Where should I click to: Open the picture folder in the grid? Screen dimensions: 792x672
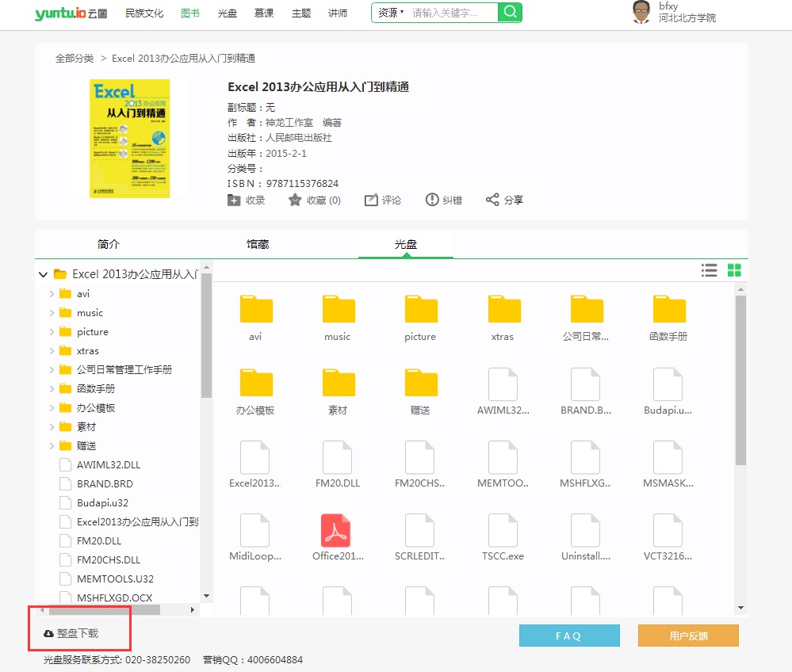(421, 308)
